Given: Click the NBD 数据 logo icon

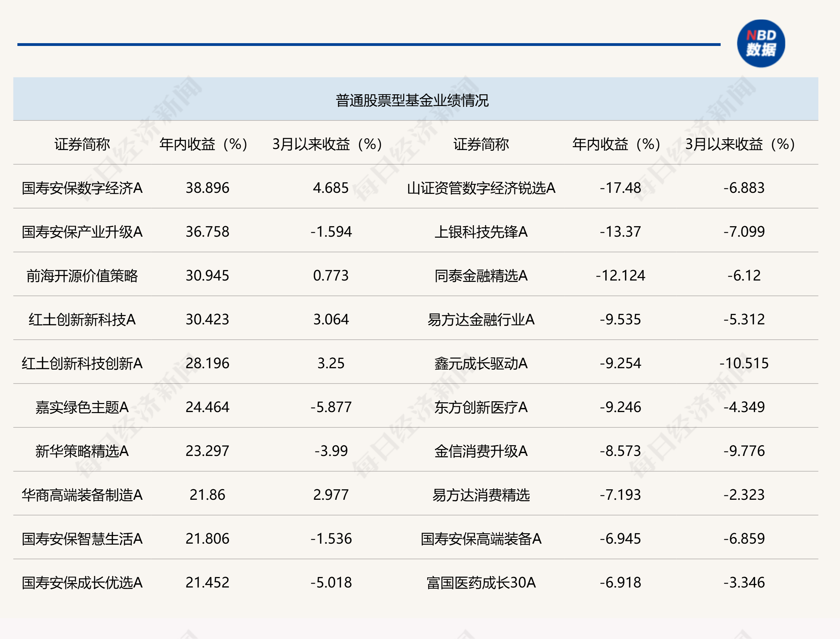Looking at the screenshot, I should [x=761, y=44].
